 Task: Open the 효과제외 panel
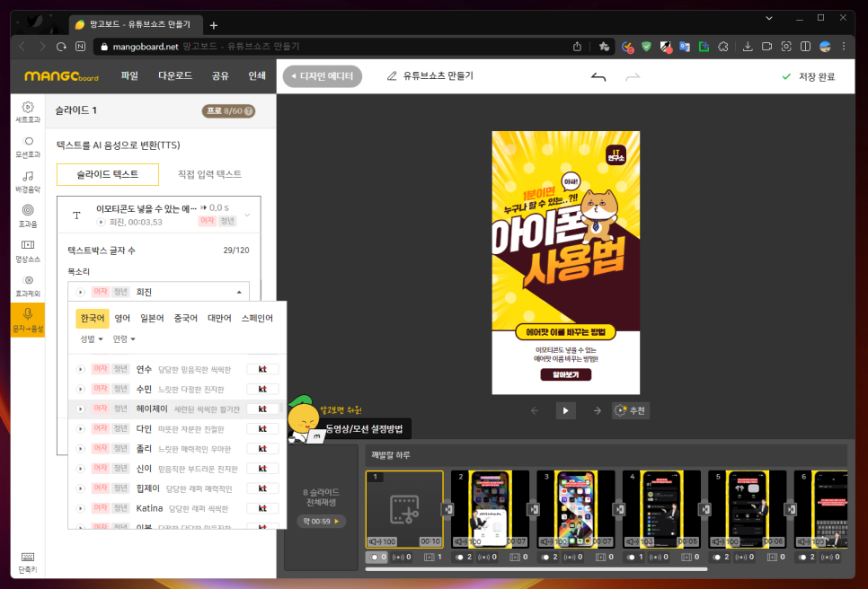point(28,286)
